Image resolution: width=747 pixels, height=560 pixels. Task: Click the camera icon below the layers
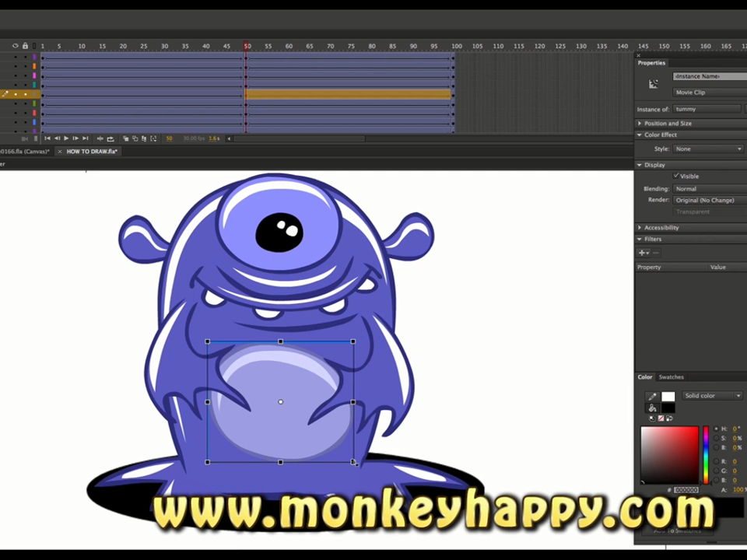pyautogui.click(x=25, y=139)
